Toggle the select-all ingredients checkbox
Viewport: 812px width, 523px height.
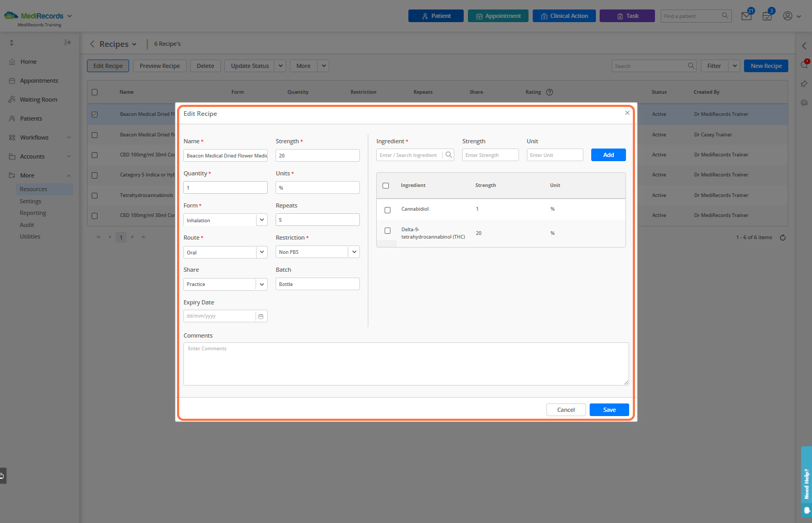386,185
